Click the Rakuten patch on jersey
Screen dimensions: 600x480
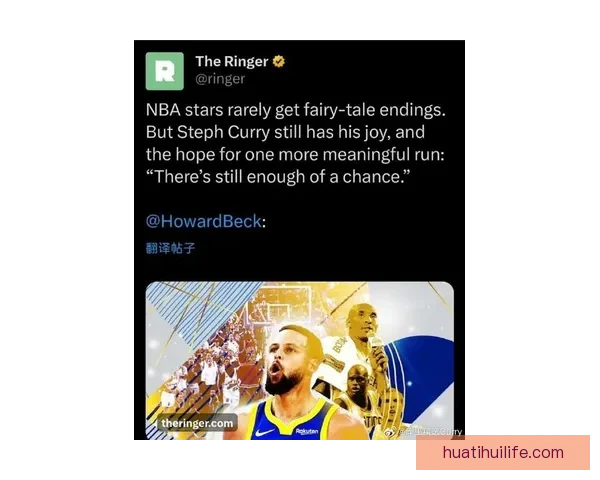(307, 431)
